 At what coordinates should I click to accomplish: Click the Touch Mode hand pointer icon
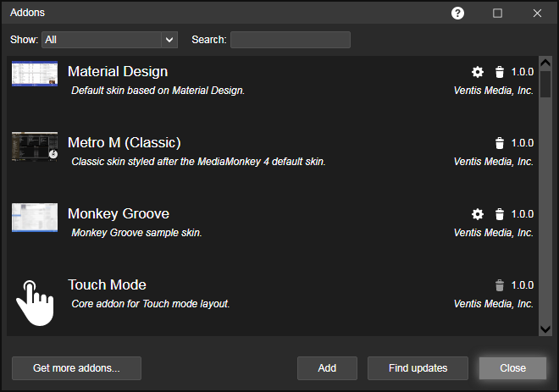pyautogui.click(x=35, y=302)
